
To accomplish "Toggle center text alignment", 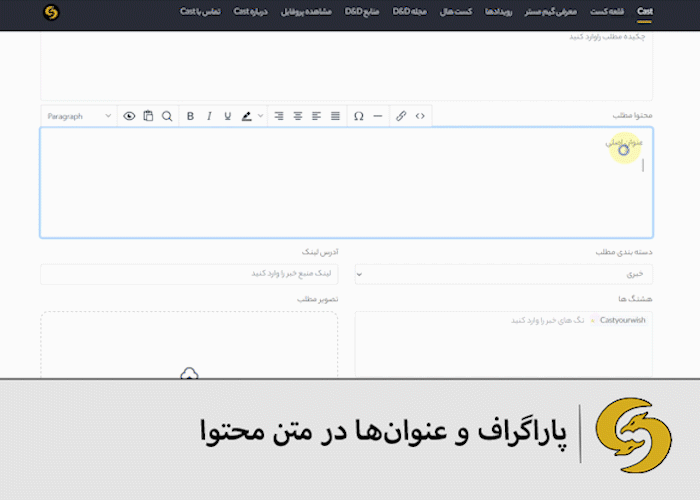I will [x=298, y=116].
